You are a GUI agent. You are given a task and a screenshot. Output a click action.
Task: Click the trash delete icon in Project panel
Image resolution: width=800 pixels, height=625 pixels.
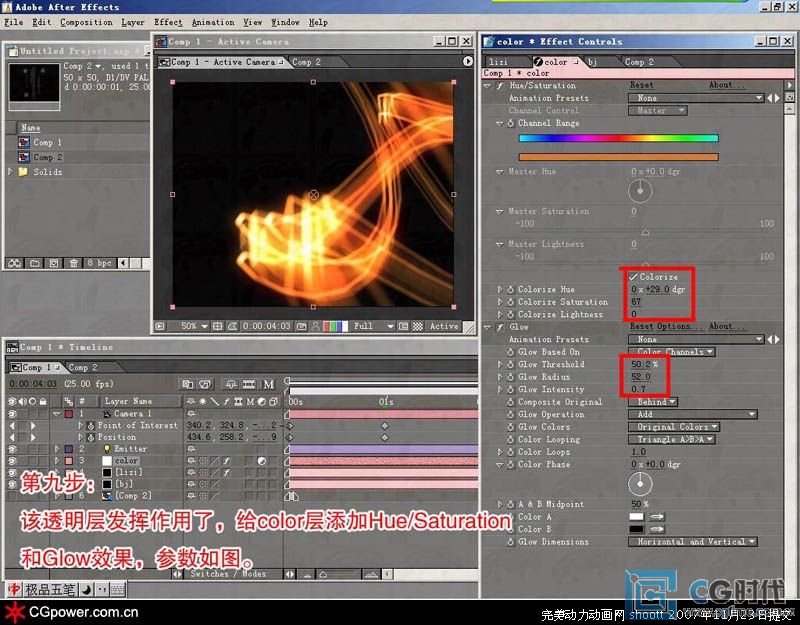tap(73, 263)
